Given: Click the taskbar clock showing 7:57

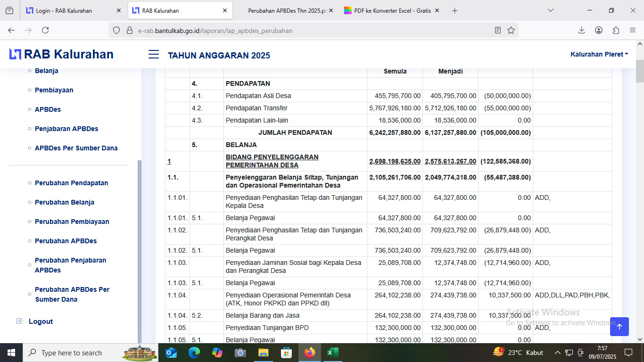Looking at the screenshot, I should [x=602, y=353].
